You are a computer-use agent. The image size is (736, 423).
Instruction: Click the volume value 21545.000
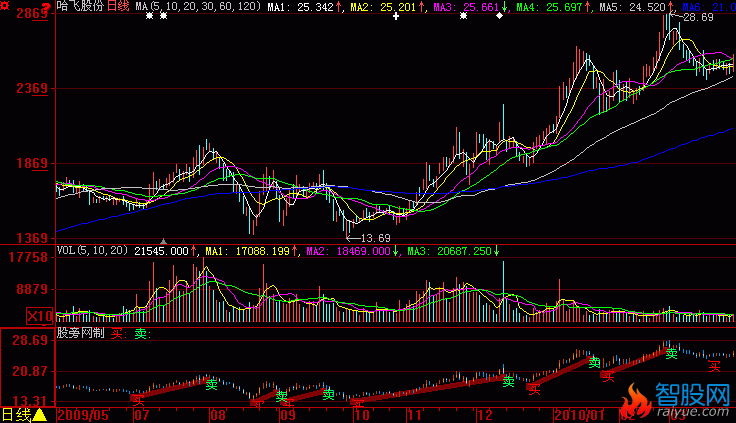(161, 251)
